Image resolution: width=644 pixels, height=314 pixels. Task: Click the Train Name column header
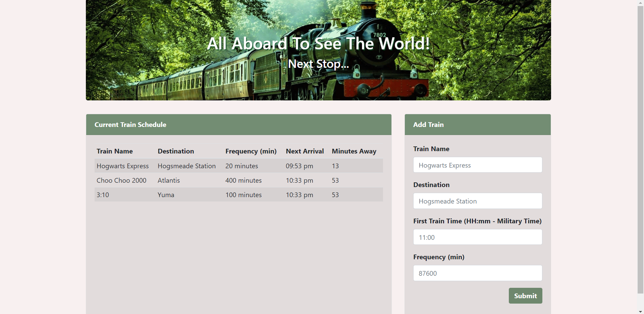click(114, 151)
